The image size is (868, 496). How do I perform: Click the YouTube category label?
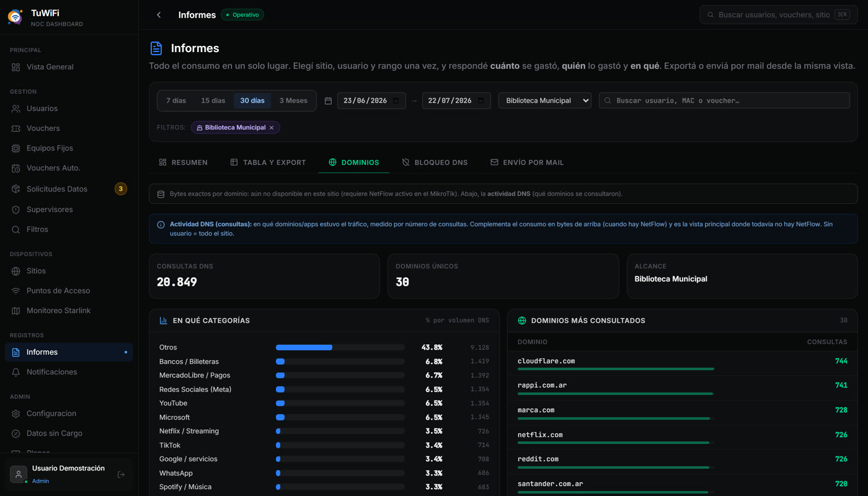pyautogui.click(x=173, y=403)
